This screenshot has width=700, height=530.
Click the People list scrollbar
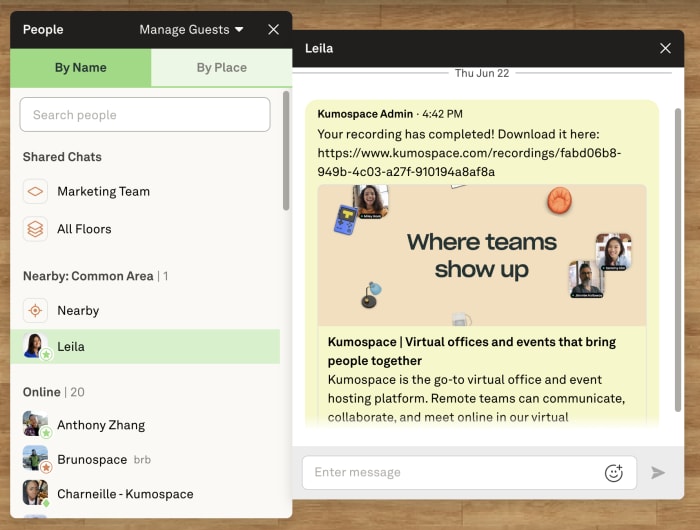pos(286,150)
